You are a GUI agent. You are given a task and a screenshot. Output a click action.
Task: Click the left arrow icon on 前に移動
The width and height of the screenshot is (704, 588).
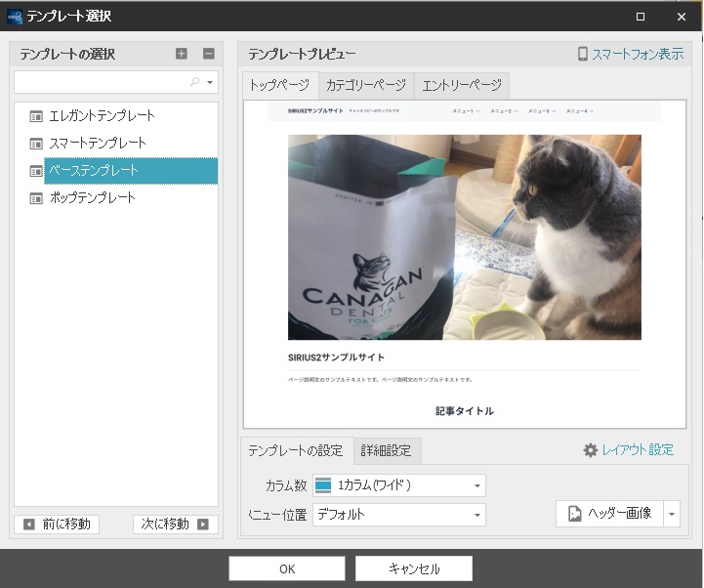coord(28,525)
